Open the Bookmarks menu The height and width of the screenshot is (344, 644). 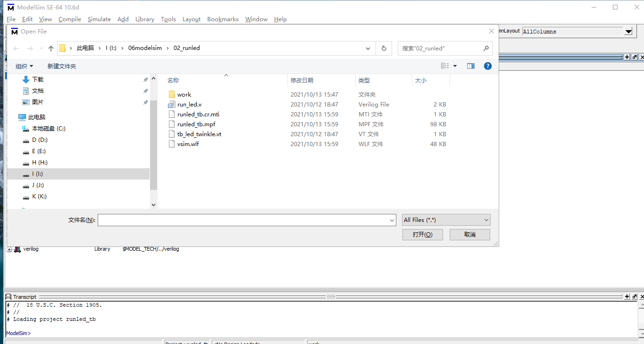click(223, 19)
